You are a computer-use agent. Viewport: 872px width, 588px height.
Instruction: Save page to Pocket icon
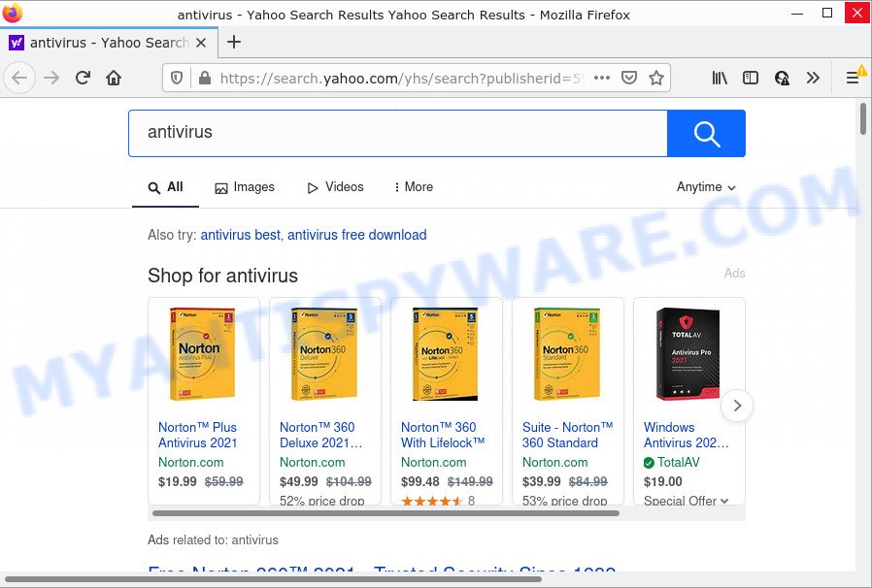(629, 78)
